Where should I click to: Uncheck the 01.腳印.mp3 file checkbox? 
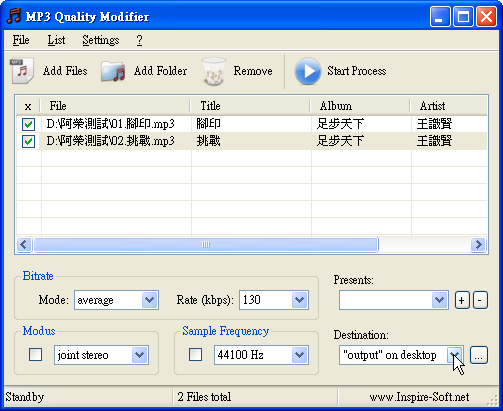[x=28, y=124]
